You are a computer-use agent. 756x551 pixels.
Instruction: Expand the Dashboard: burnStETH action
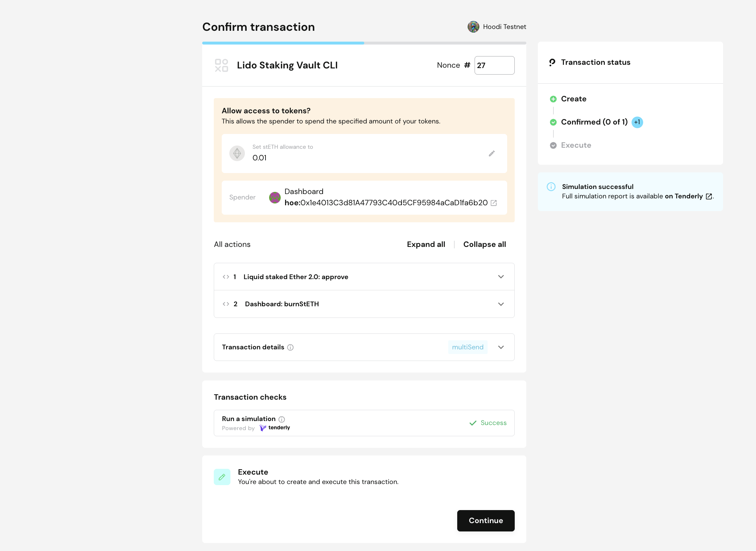click(x=501, y=304)
